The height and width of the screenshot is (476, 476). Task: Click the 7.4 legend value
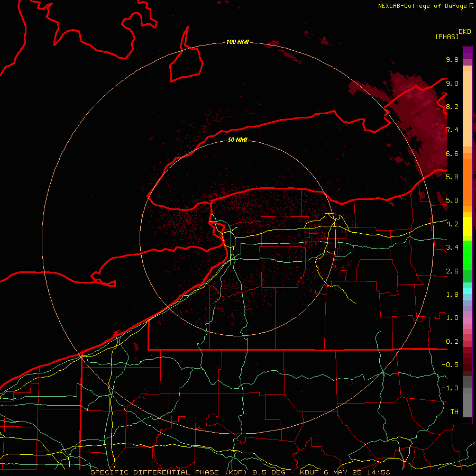[452, 130]
